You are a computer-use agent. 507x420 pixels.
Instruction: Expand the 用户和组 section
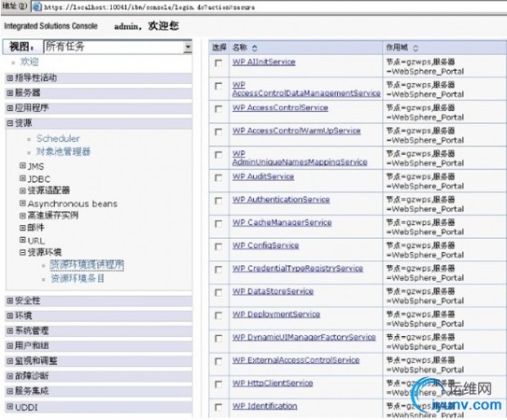coord(10,346)
